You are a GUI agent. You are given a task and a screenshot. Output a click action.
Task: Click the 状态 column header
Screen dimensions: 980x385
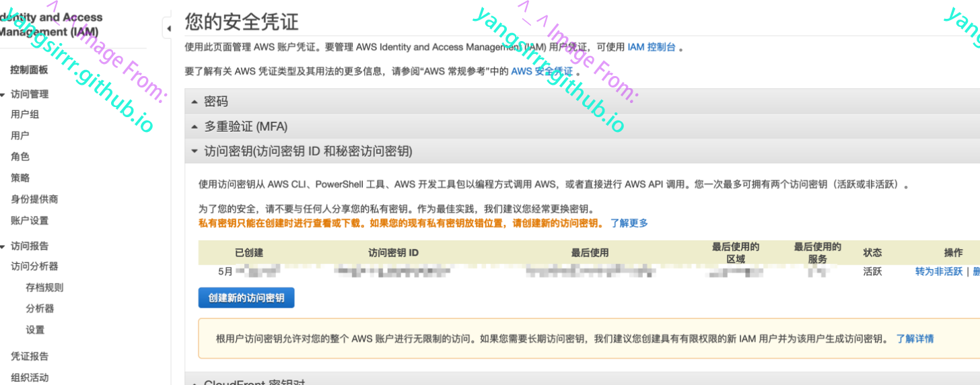point(873,252)
